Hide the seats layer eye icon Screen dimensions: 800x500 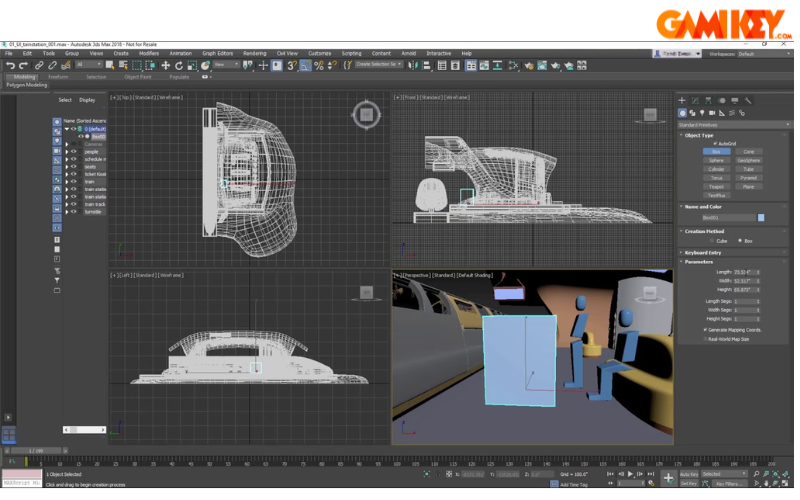click(x=74, y=166)
